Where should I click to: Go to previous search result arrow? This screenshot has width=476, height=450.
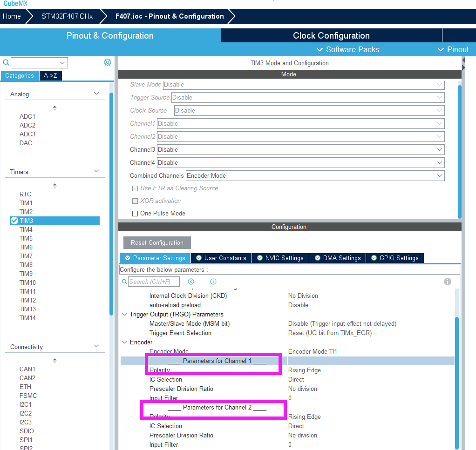pyautogui.click(x=191, y=282)
